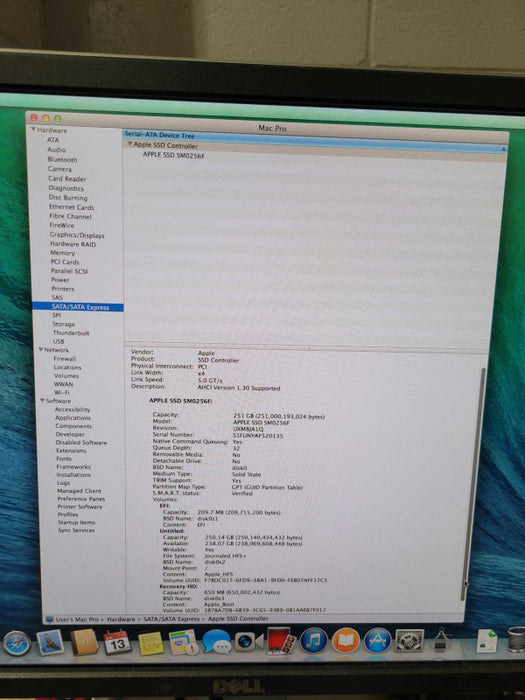Open the yellow Notes app in Dock
The image size is (525, 700).
(x=150, y=642)
